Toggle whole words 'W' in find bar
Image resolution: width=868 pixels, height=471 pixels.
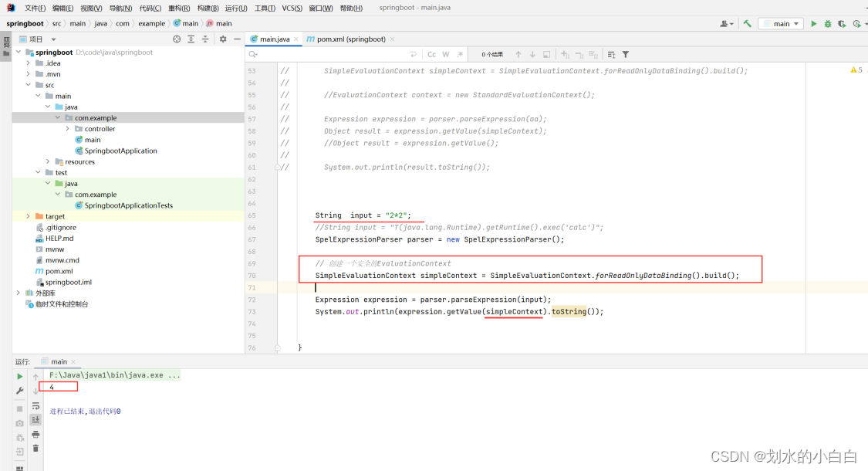tap(446, 54)
